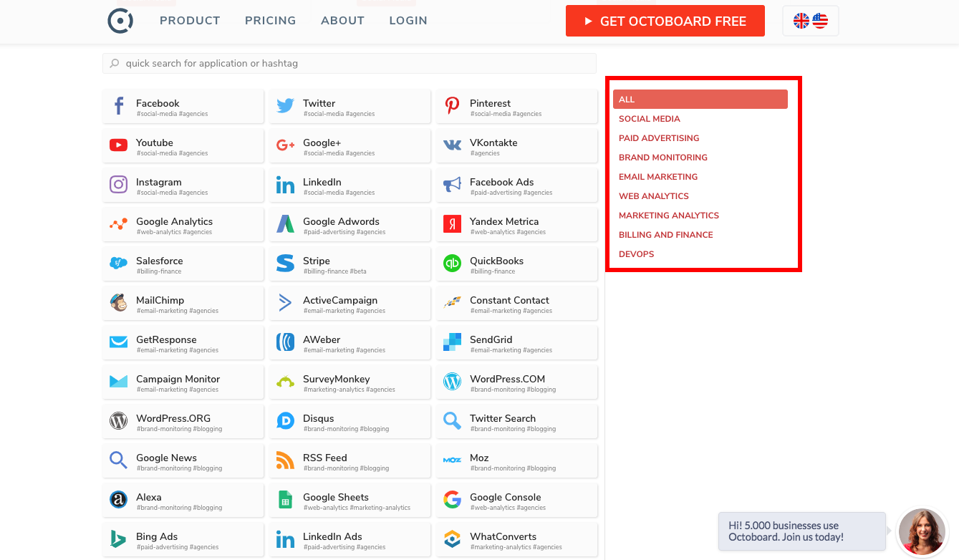This screenshot has height=560, width=959.
Task: Click GET OCTOBOARD FREE button
Action: tap(665, 21)
